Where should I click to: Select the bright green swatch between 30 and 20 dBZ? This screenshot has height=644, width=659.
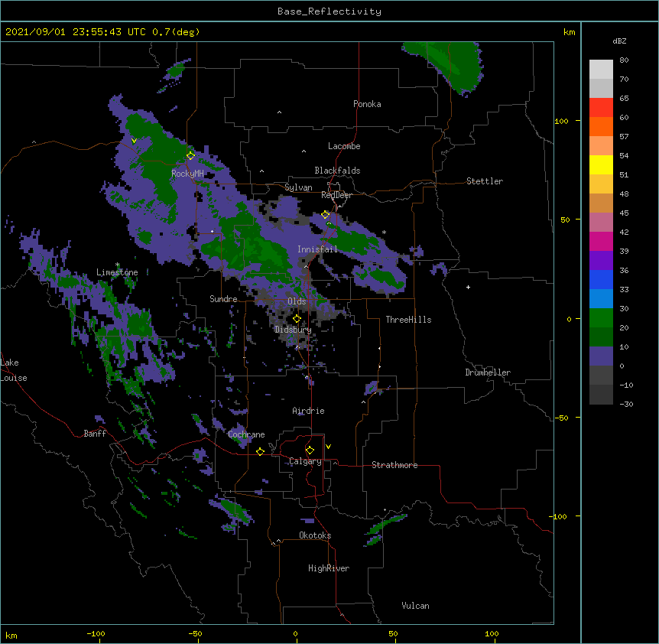601,318
